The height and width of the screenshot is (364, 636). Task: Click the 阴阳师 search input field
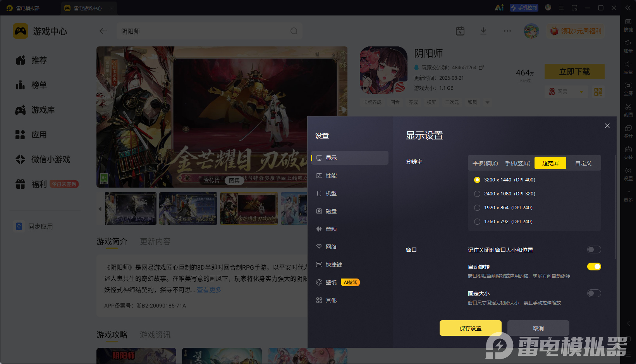click(210, 31)
